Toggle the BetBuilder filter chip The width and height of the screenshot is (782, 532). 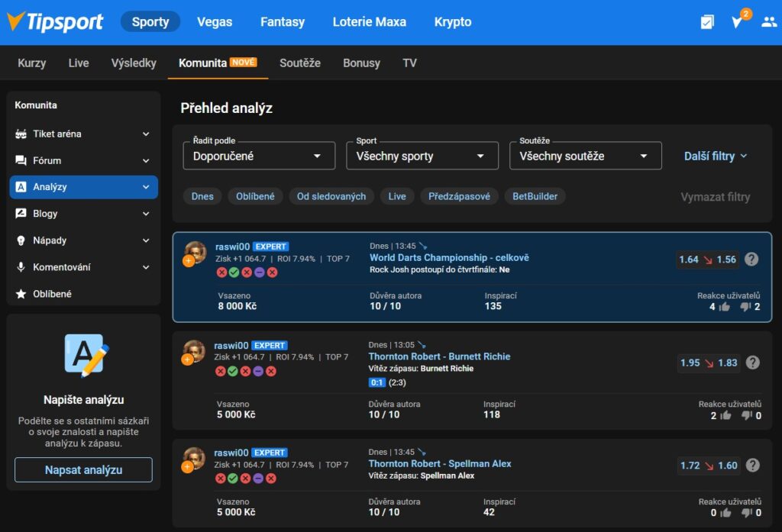click(535, 196)
